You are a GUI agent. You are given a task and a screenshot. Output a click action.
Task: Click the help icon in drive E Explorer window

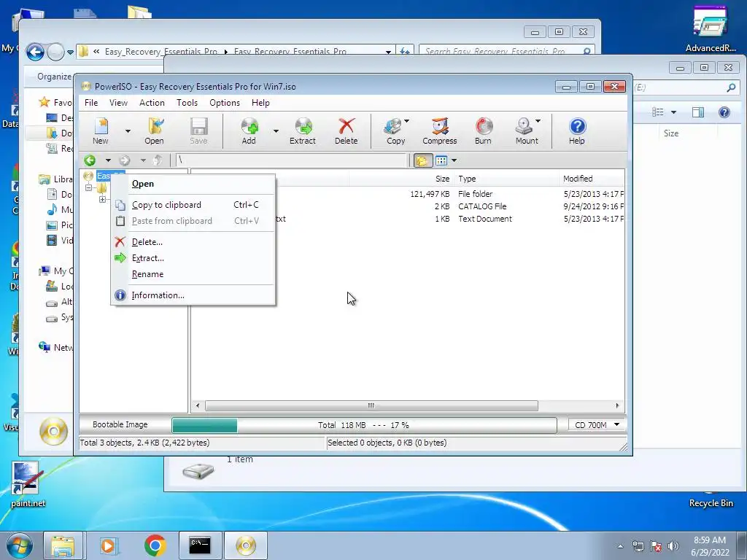point(724,112)
